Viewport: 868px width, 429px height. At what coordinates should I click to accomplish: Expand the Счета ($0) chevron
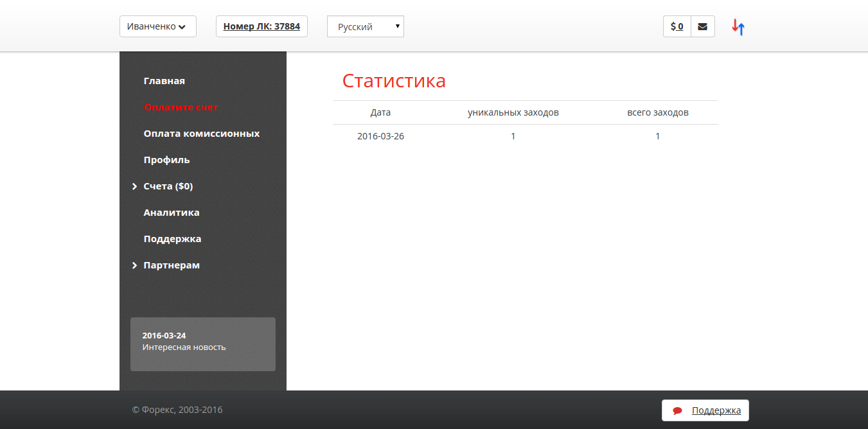tap(135, 186)
